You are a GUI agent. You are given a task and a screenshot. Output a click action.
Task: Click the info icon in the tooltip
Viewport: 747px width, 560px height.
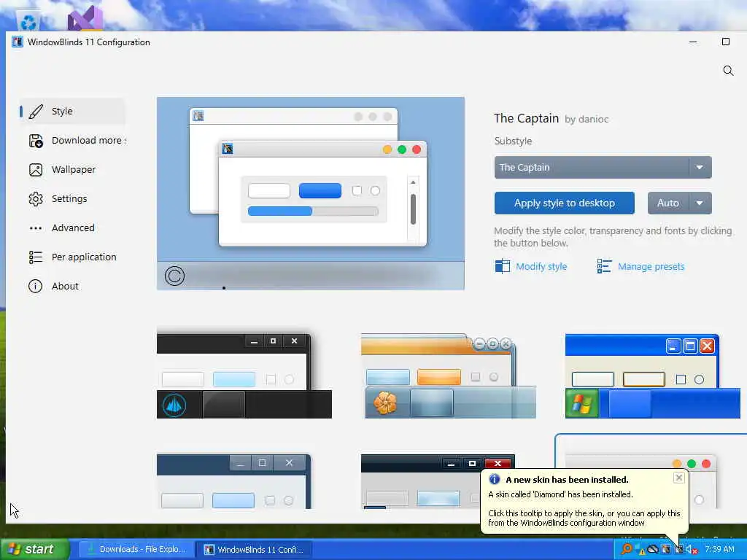coord(495,479)
